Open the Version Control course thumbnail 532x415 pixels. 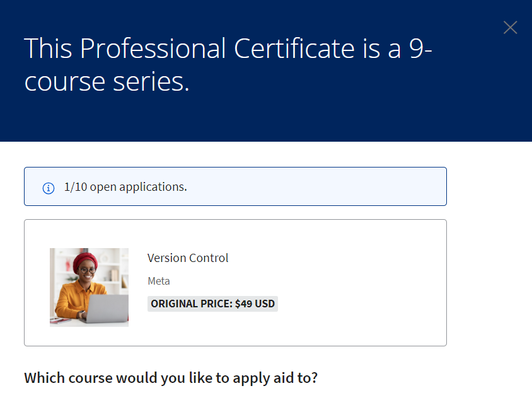[x=89, y=287]
